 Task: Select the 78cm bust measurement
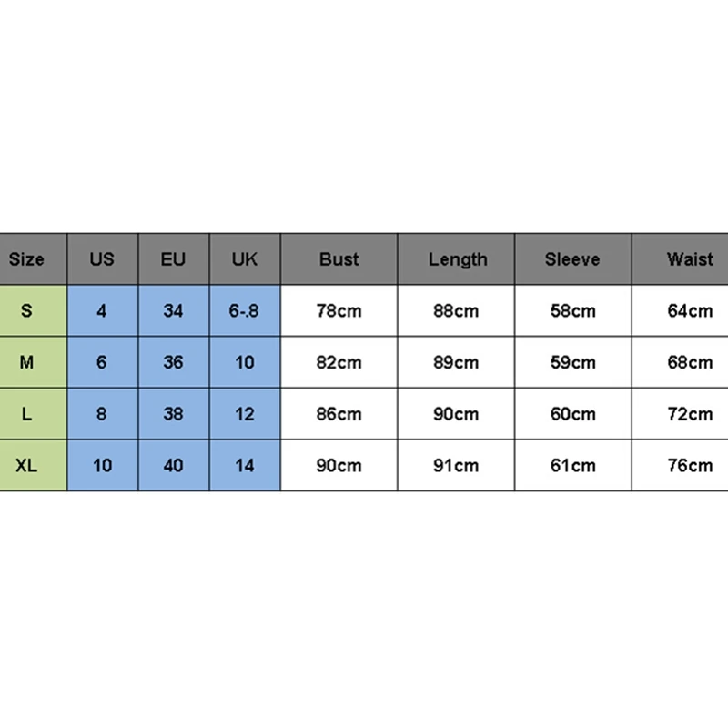[339, 311]
